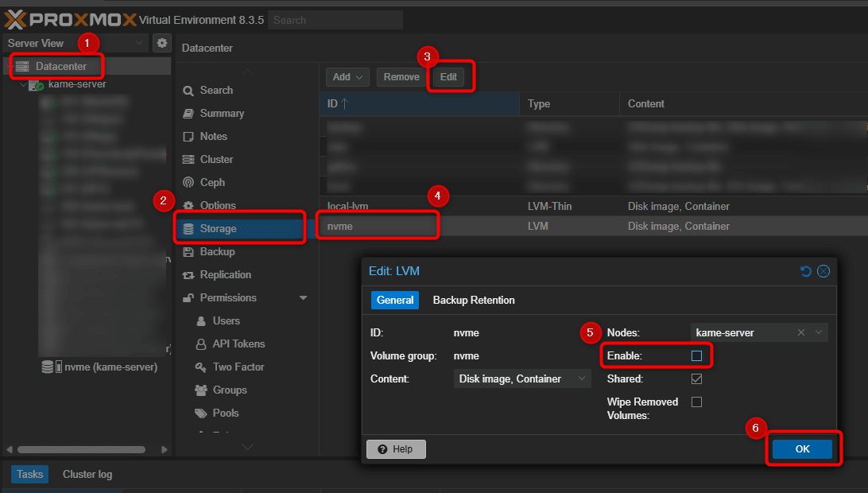Open the Nodes dropdown arrow
This screenshot has height=493, width=868.
pyautogui.click(x=819, y=333)
